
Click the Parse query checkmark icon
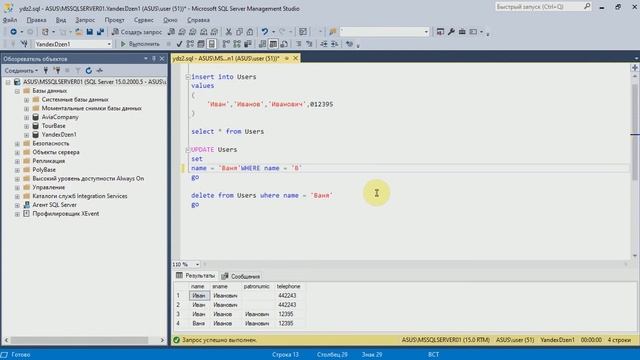tap(179, 44)
